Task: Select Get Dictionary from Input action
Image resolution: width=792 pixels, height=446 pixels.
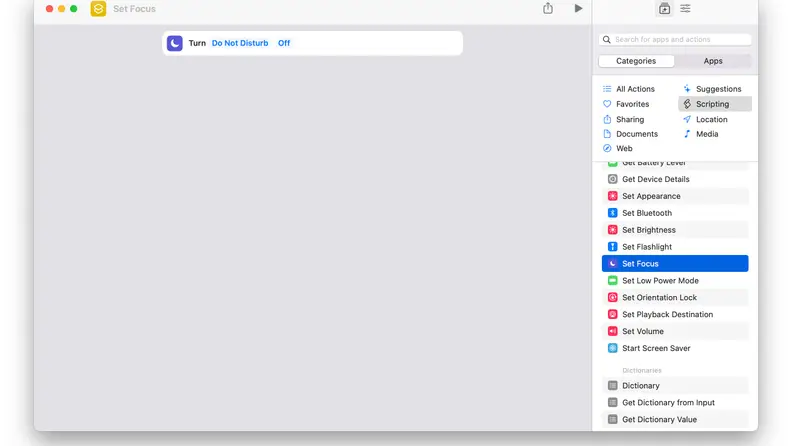Action: coord(675,403)
